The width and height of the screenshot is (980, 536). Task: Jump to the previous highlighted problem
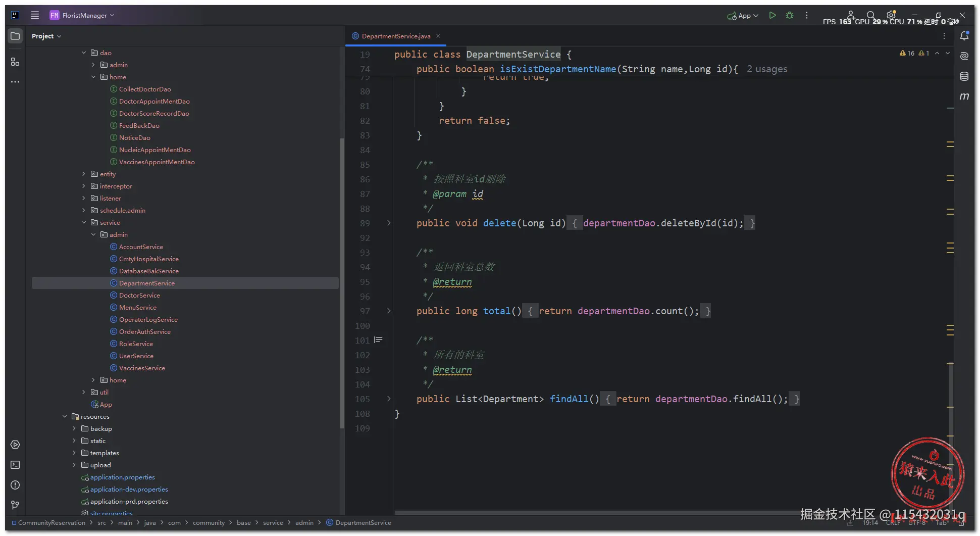click(x=937, y=53)
